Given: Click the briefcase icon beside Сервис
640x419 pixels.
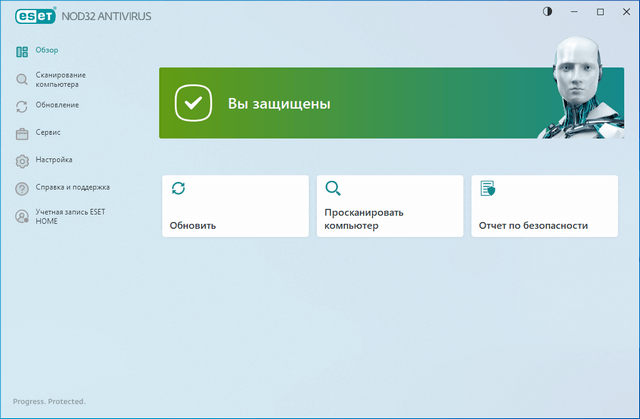Looking at the screenshot, I should (x=22, y=133).
